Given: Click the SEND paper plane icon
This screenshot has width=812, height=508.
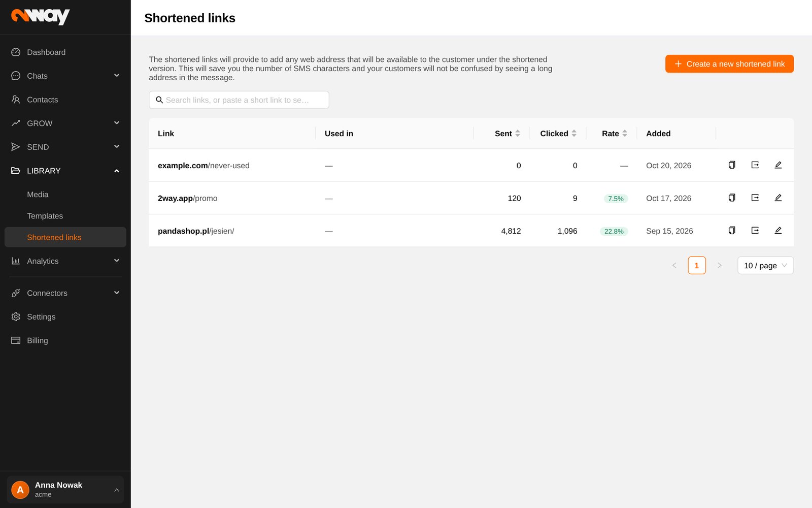Looking at the screenshot, I should click(16, 147).
